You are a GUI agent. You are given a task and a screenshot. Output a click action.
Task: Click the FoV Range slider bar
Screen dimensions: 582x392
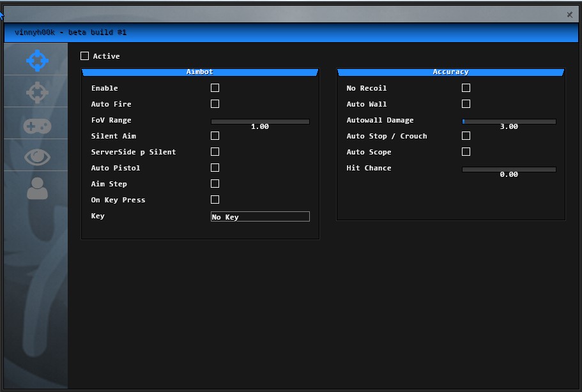260,121
